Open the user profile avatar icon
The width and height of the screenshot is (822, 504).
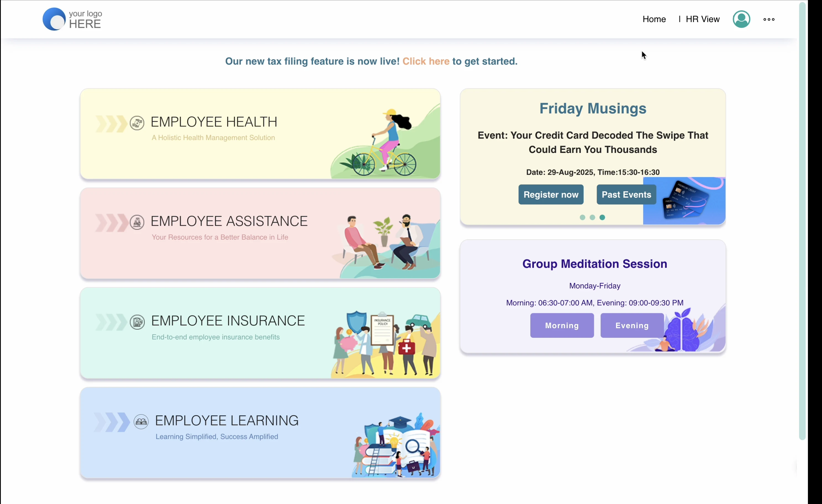coord(741,19)
